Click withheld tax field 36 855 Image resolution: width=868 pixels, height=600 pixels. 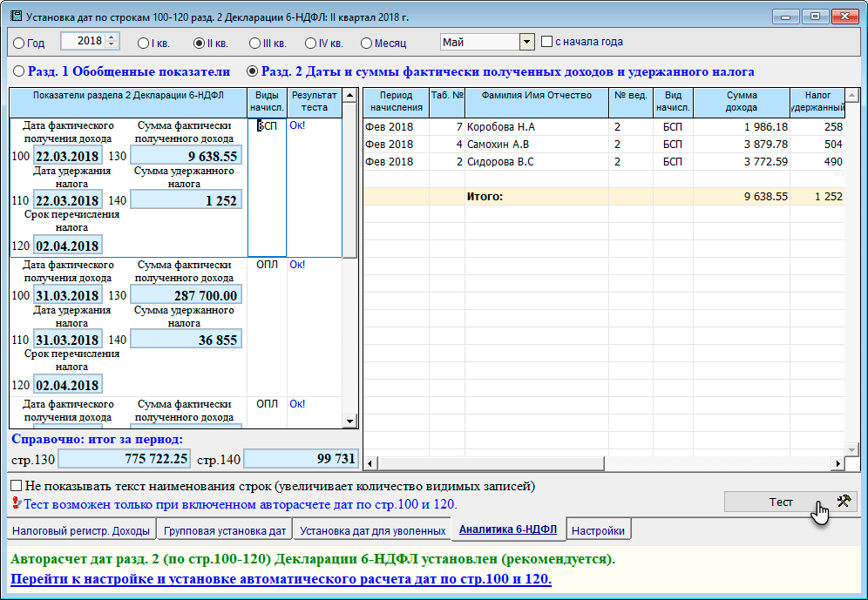pos(186,340)
